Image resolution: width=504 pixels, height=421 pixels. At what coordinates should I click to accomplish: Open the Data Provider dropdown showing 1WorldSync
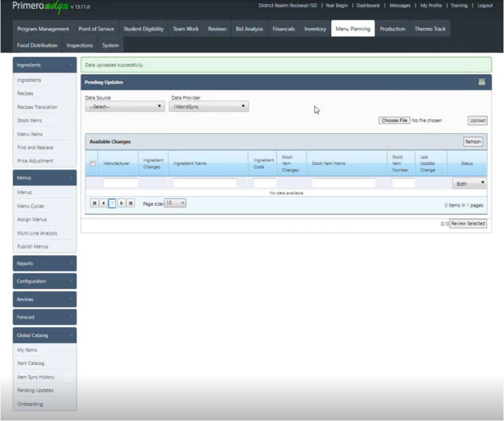click(209, 106)
